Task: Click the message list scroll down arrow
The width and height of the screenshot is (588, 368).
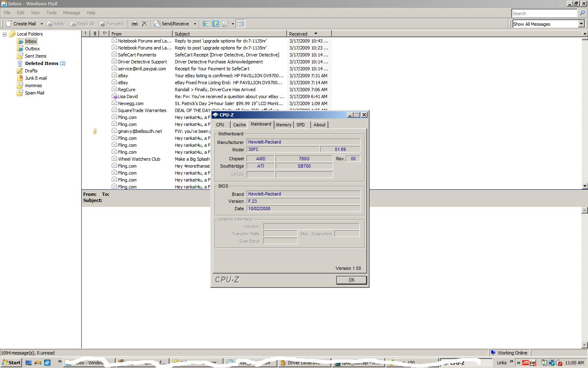Action: tap(585, 186)
